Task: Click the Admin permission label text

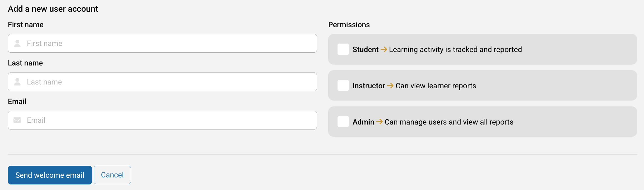Action: (363, 122)
